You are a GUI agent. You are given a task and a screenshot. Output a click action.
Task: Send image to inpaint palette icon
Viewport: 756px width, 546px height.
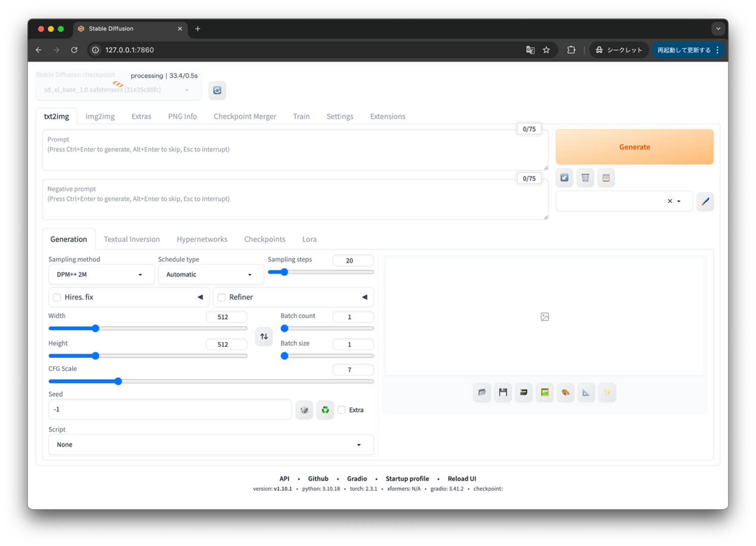(565, 392)
